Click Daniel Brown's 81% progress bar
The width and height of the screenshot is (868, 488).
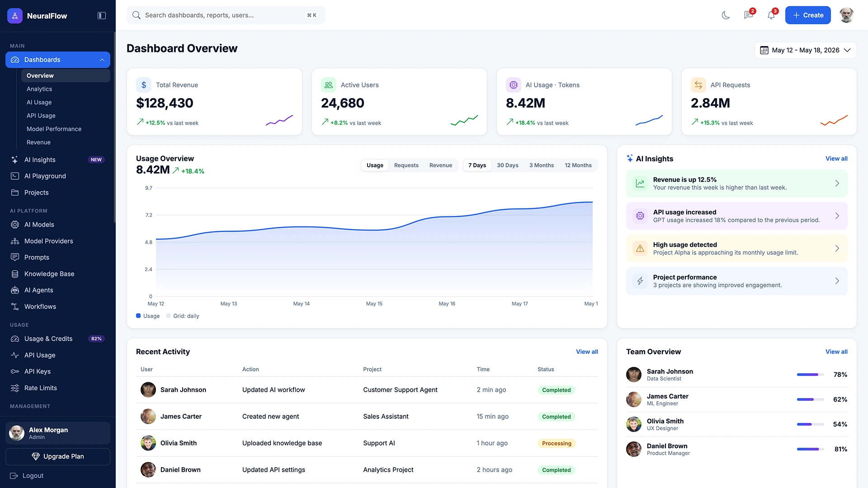click(x=811, y=449)
